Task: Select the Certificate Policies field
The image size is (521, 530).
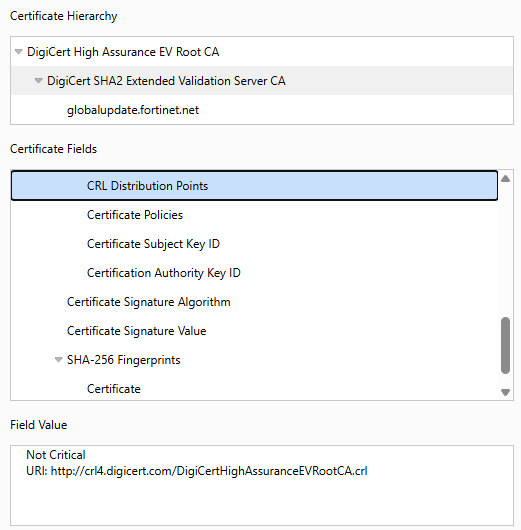Action: [x=254, y=215]
